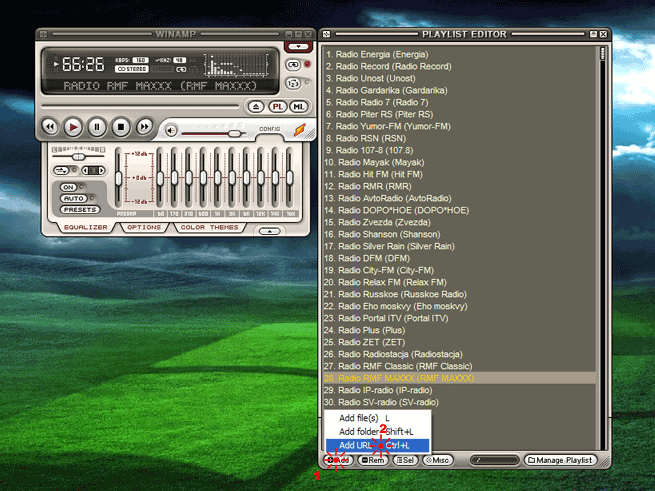Toggle the playlist with the PL button
This screenshot has height=491, width=655.
[x=277, y=107]
